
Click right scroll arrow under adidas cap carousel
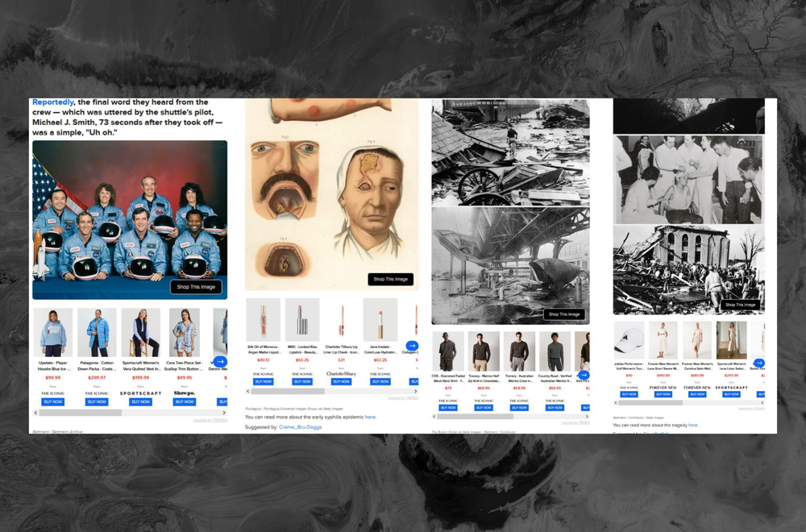[762, 402]
